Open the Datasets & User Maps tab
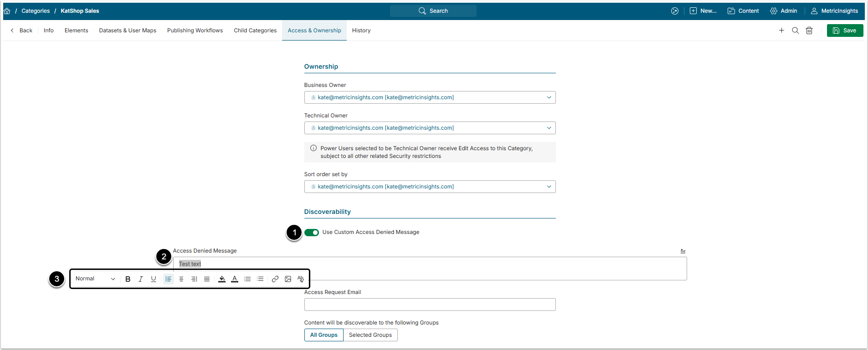Screen dimensions: 868x350 128,30
